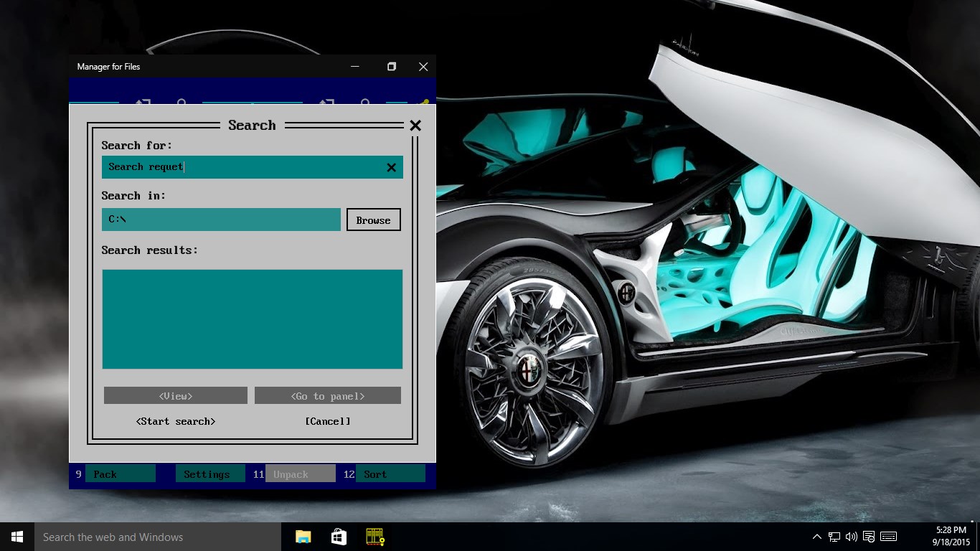Open the network status tray icon
Viewport: 980px width, 551px height.
point(834,537)
